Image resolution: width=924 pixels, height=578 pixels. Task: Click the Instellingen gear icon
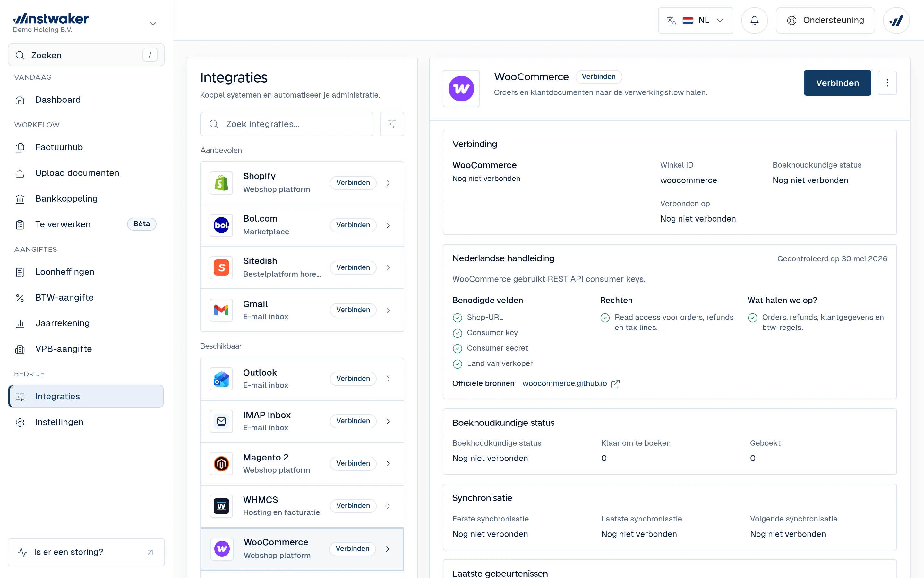[20, 422]
